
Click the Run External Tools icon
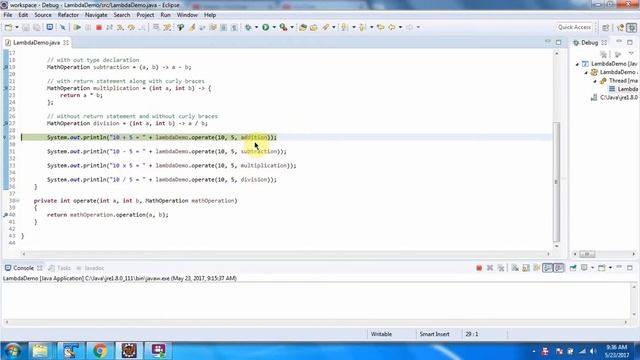tap(283, 27)
